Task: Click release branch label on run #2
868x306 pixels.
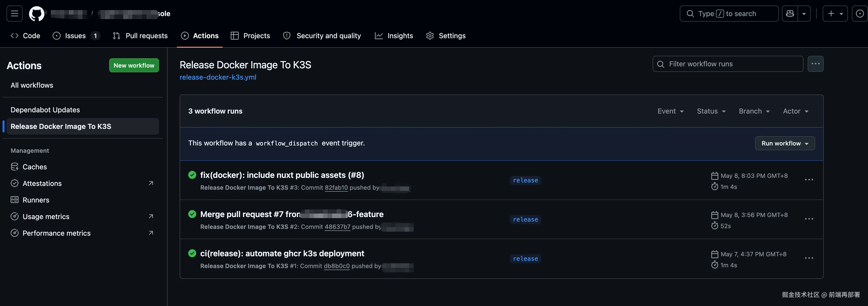Action: click(525, 219)
